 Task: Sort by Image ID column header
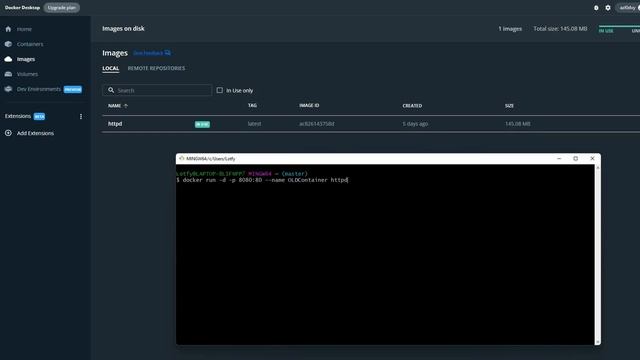click(x=309, y=105)
